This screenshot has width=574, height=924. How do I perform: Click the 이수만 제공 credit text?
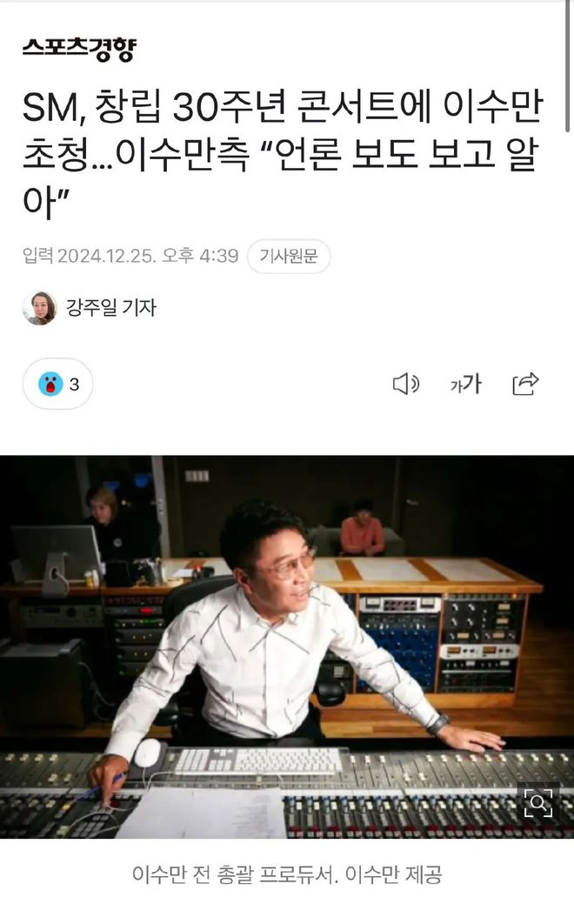[393, 874]
